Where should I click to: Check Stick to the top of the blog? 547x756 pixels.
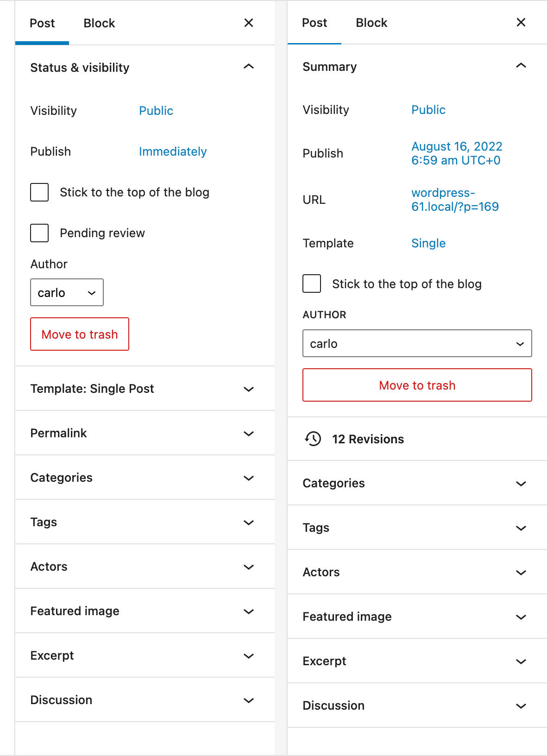(x=39, y=192)
